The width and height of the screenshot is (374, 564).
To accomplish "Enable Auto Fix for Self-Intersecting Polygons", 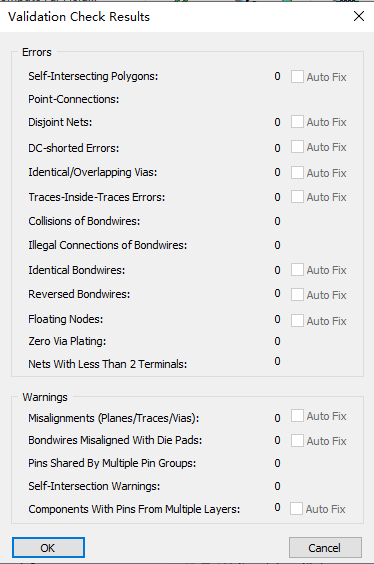I will [297, 77].
